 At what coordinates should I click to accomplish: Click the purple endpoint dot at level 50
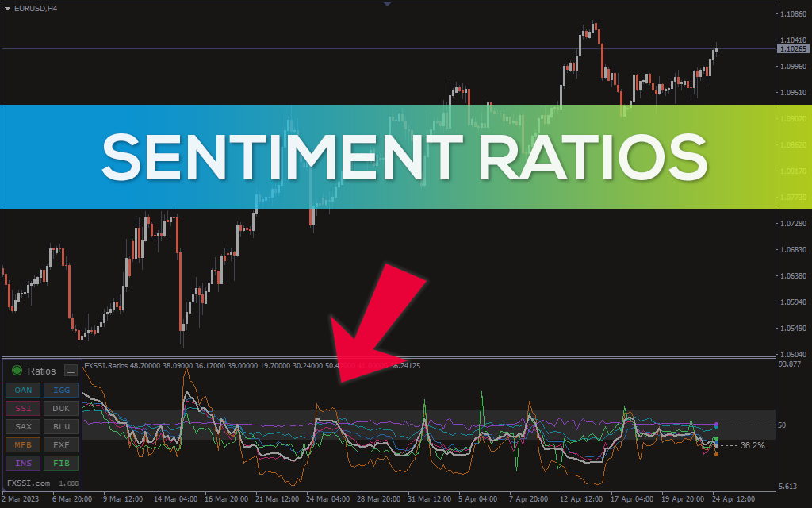717,425
